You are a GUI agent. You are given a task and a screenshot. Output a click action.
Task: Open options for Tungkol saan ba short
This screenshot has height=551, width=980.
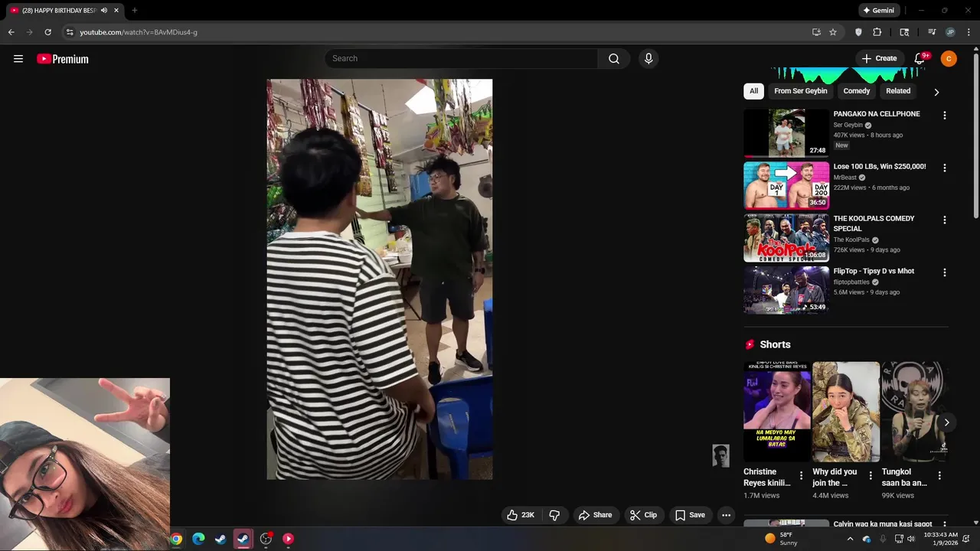click(939, 475)
